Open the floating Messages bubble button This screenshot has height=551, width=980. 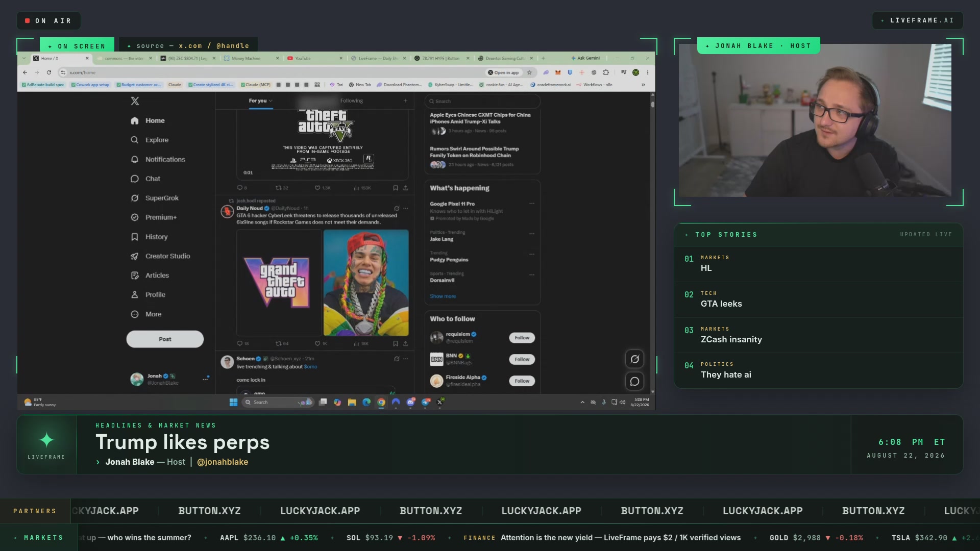pos(634,381)
